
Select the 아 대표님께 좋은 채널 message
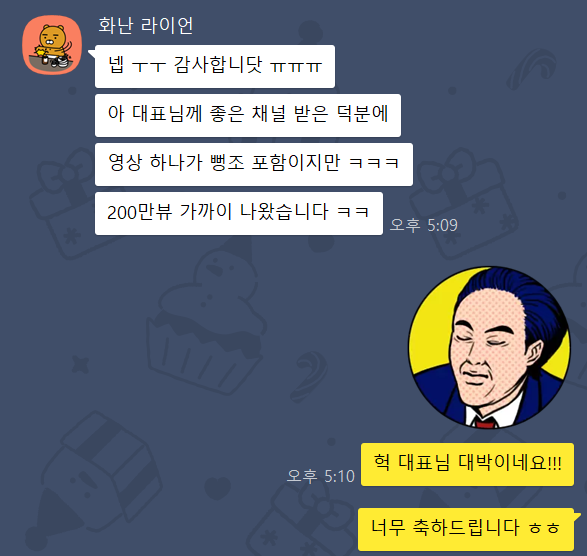[x=248, y=115]
